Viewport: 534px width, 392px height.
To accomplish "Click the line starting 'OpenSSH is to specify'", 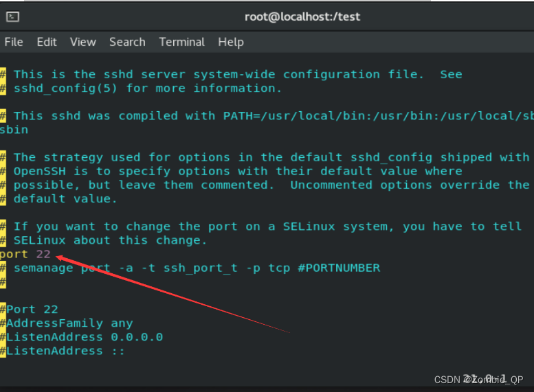I will 231,171.
